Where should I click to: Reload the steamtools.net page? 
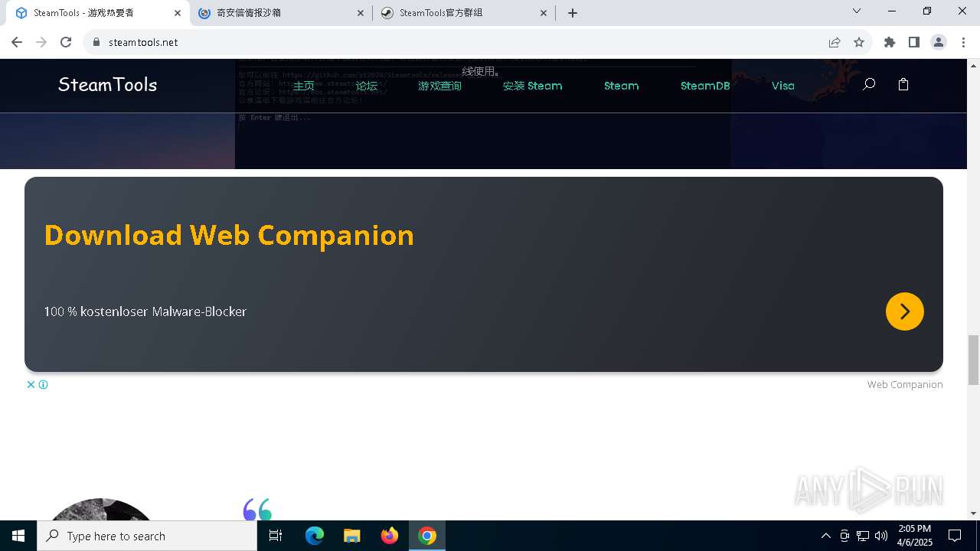(66, 42)
